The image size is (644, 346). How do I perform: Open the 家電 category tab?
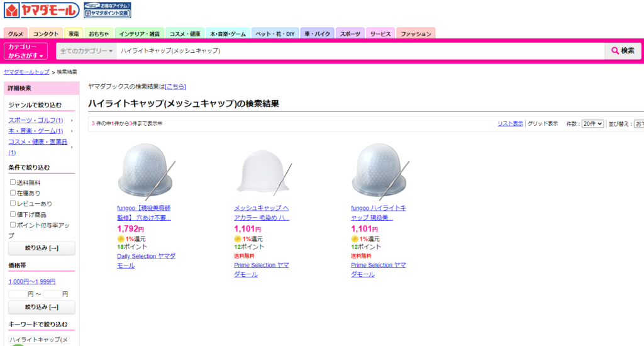tap(74, 34)
